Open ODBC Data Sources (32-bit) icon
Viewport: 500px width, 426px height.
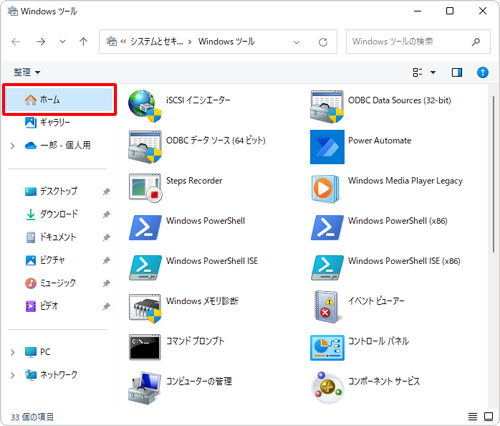coord(327,106)
